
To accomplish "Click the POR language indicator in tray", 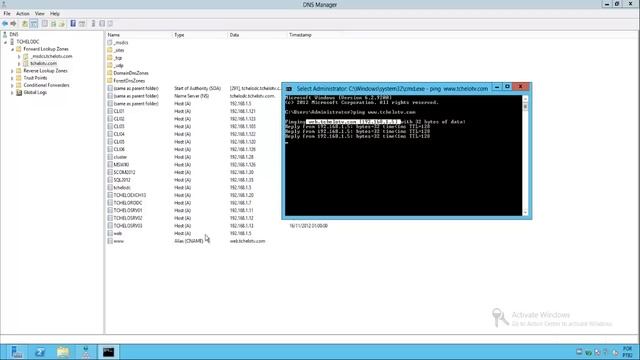I will coord(627,352).
